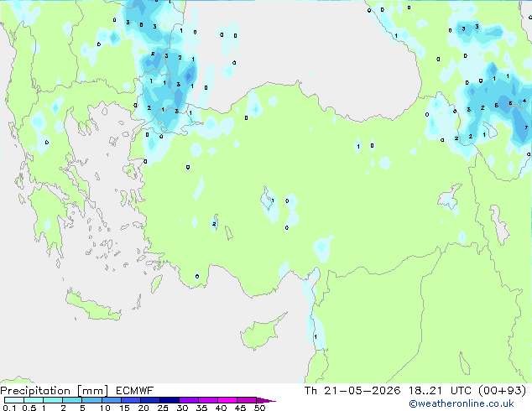This screenshot has width=532, height=411.
Task: Open the weatheronline.co.uk copyright link
Action: click(462, 403)
